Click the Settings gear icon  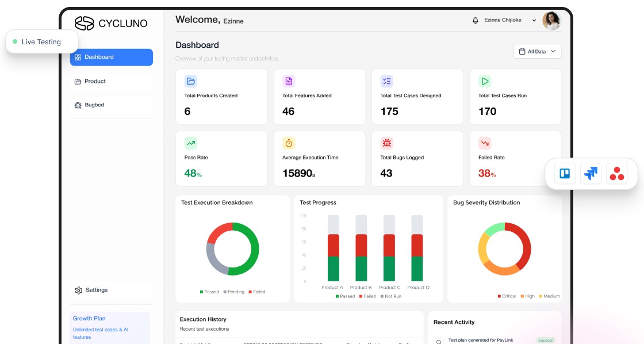click(x=79, y=291)
